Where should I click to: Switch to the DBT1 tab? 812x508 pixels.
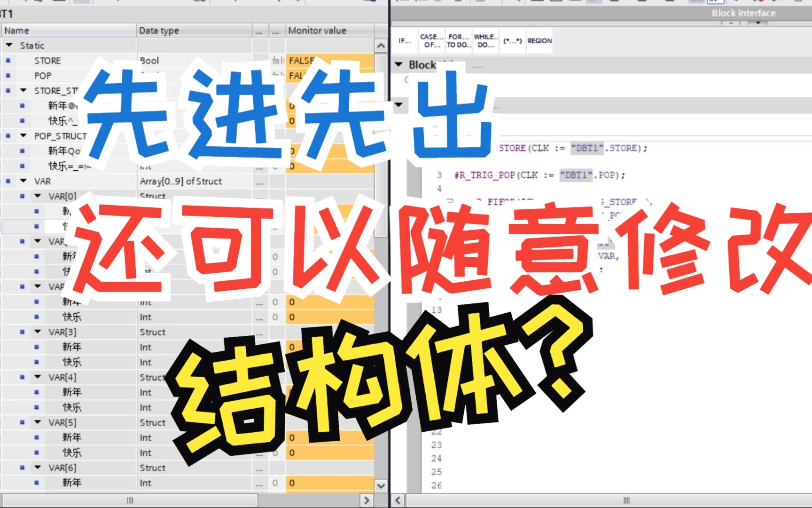8,14
